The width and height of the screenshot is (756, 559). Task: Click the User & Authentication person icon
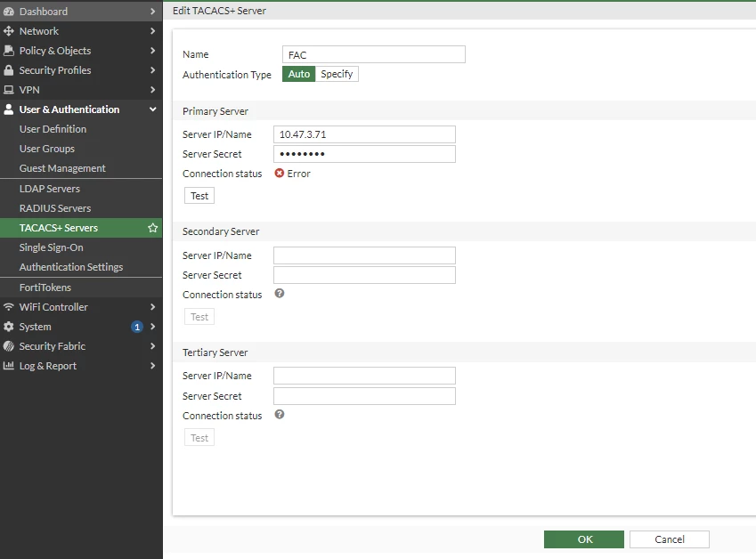click(9, 109)
